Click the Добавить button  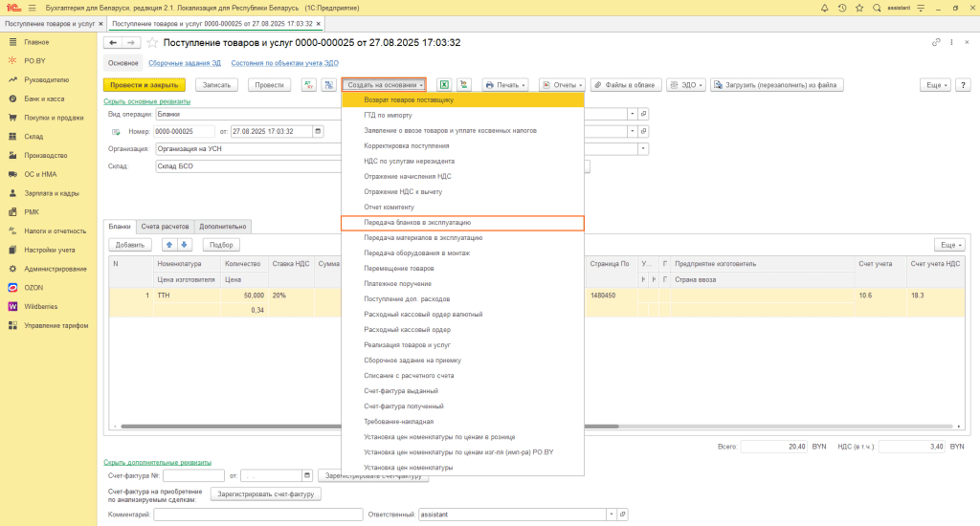pyautogui.click(x=130, y=245)
